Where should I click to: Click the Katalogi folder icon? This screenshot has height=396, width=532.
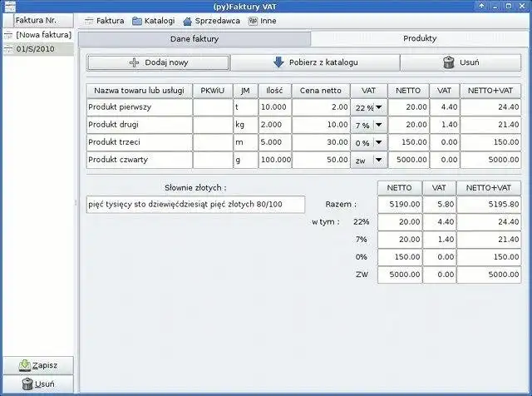coord(136,21)
